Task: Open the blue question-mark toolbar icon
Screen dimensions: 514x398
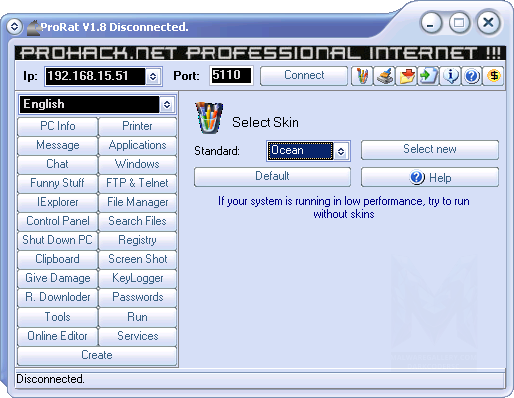Action: [x=472, y=76]
